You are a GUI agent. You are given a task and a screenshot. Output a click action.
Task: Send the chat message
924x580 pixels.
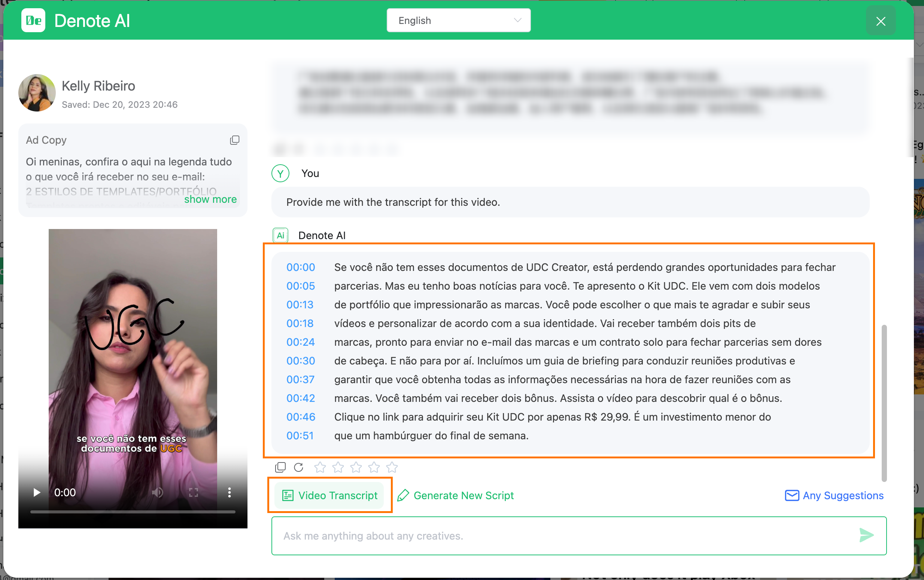click(866, 535)
